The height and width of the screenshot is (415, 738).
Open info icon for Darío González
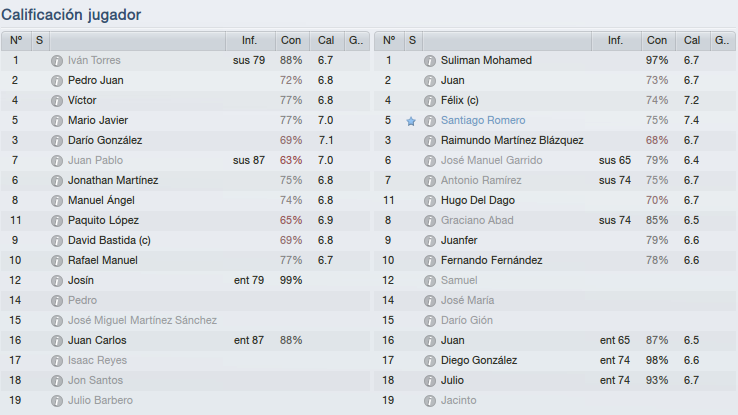coord(57,141)
